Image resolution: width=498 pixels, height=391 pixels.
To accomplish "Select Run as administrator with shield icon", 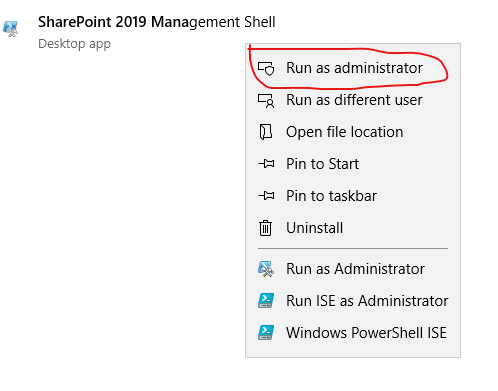I will (353, 68).
